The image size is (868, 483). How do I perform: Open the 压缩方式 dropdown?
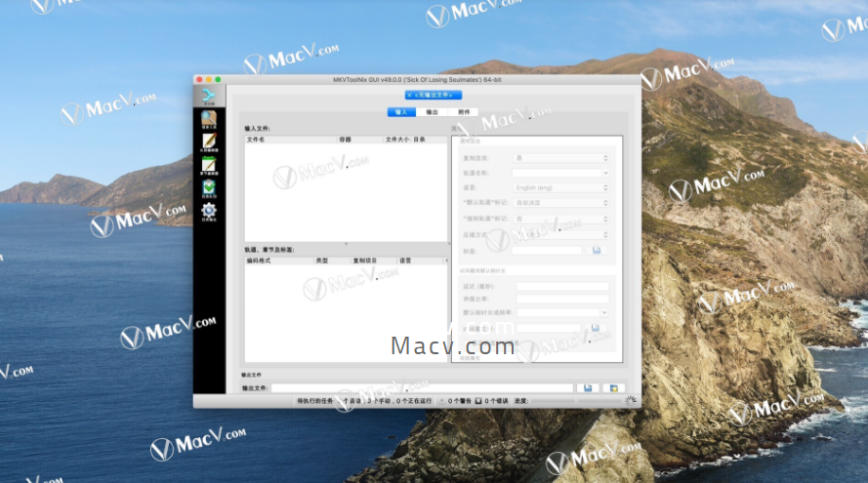click(560, 235)
